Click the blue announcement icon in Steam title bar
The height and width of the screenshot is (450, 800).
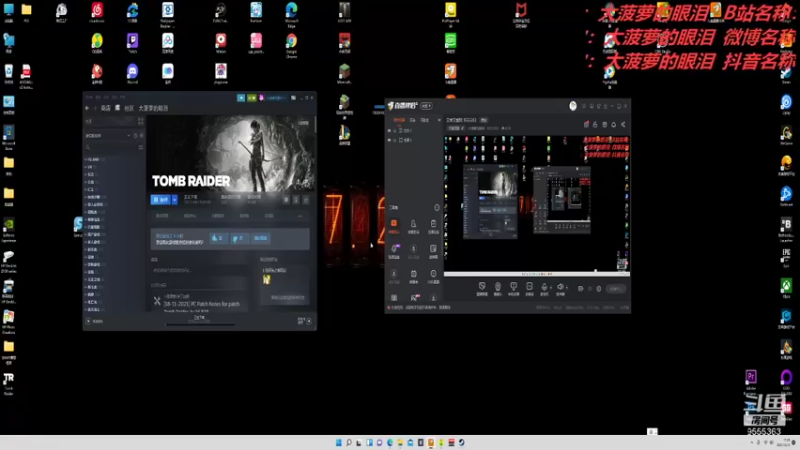click(x=241, y=97)
